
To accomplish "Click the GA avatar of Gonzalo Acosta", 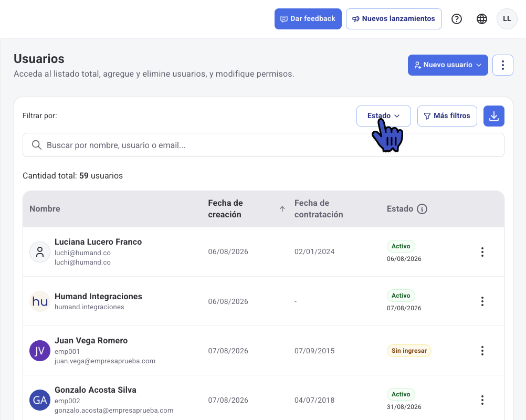I will [x=40, y=400].
